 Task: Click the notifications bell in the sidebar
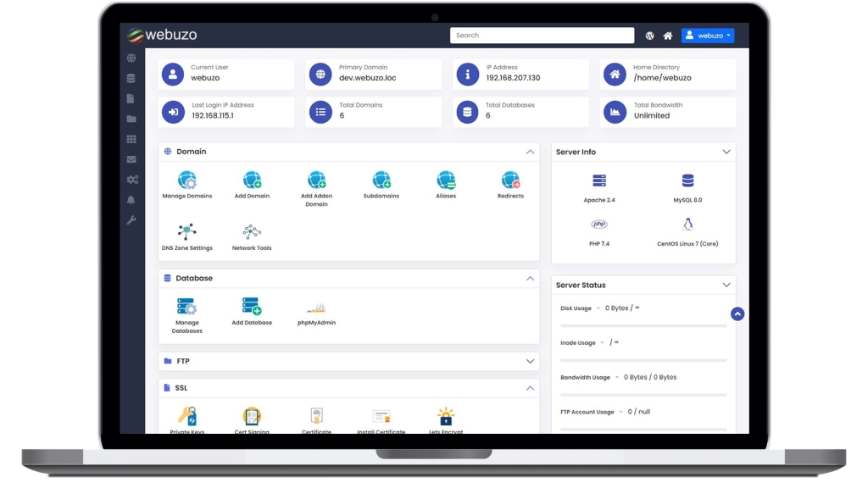pos(131,200)
